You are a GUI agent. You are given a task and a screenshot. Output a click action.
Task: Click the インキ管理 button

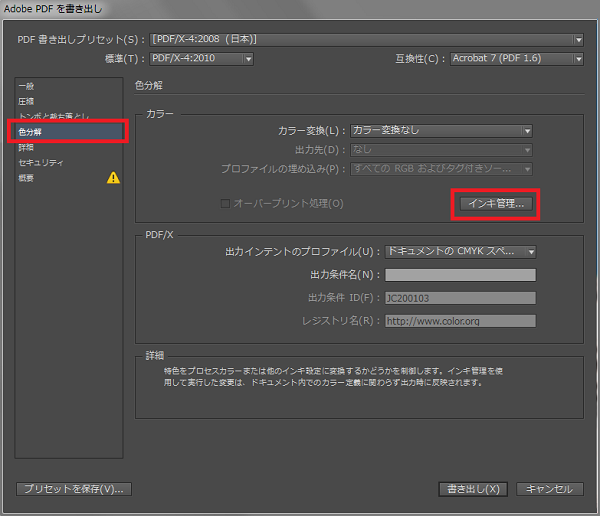(496, 204)
